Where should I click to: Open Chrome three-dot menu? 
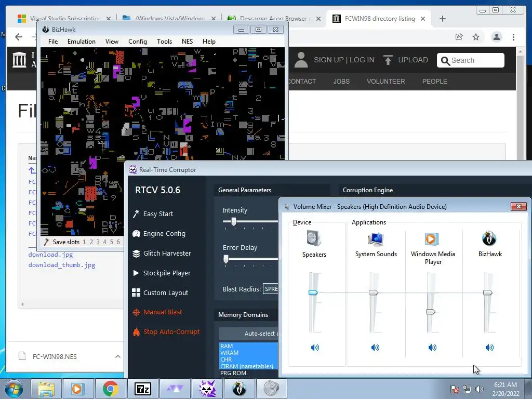pyautogui.click(x=513, y=37)
